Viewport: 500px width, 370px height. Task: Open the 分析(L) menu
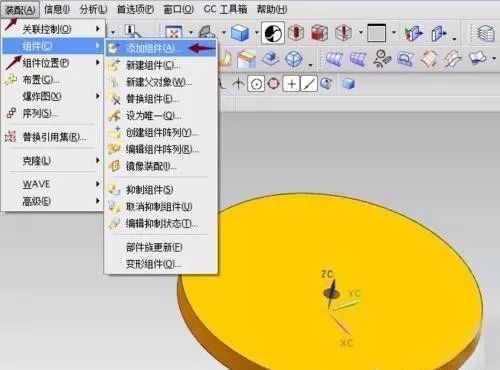(x=93, y=9)
